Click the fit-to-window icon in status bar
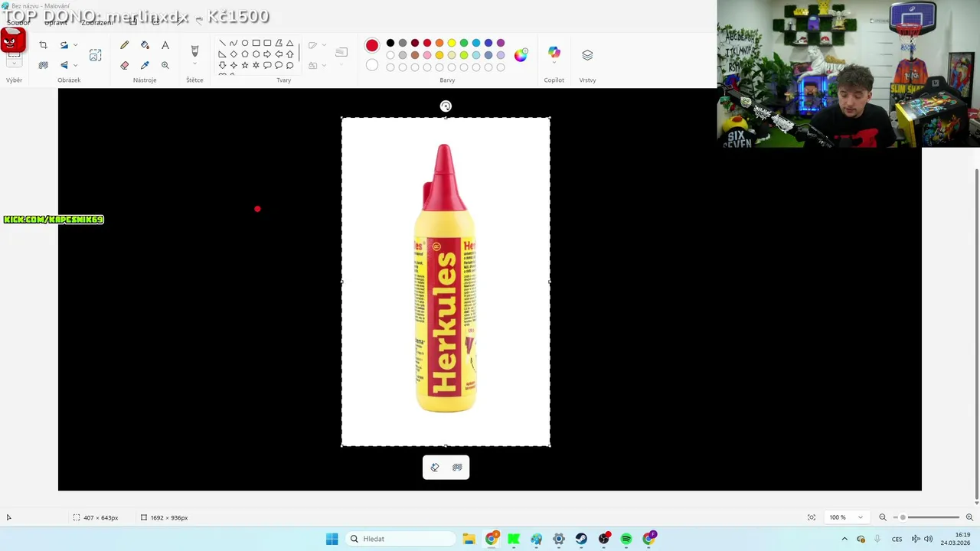The height and width of the screenshot is (551, 980). click(812, 517)
